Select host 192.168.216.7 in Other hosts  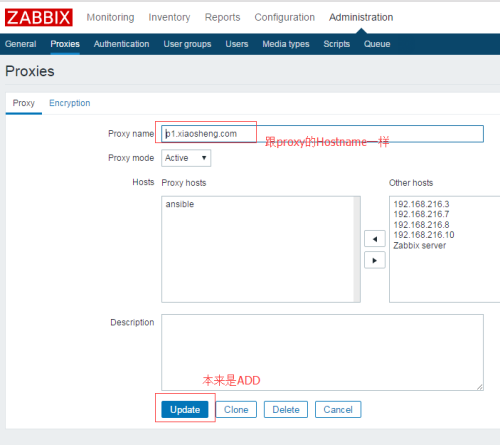click(421, 214)
